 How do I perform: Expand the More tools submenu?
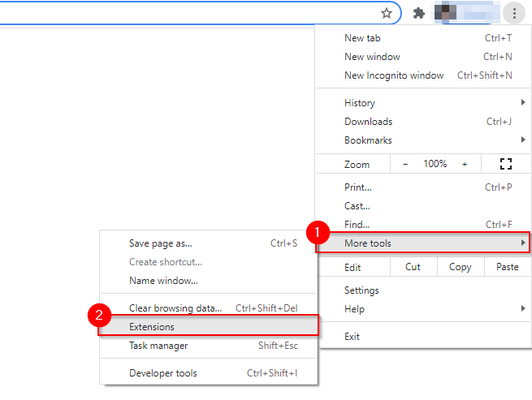coord(422,243)
